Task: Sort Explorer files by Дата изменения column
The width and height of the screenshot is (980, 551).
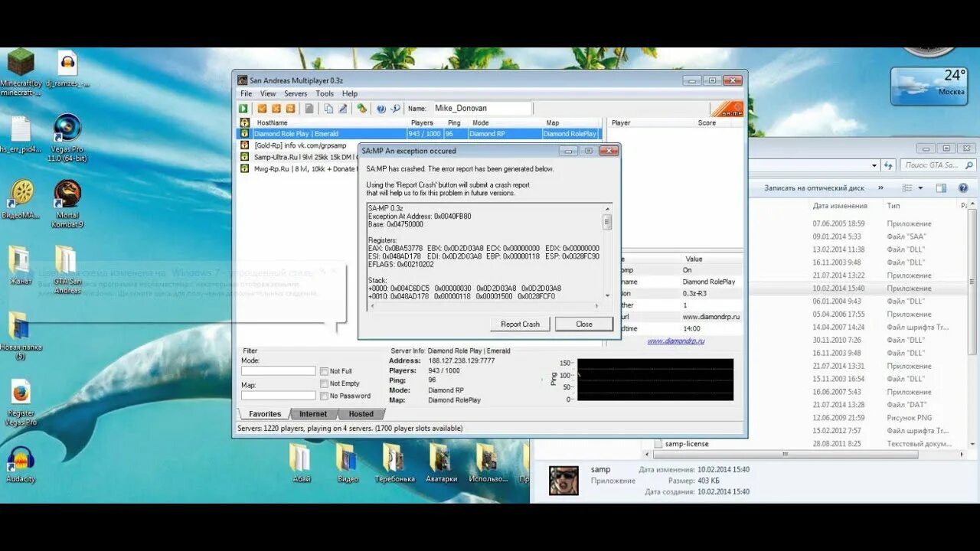Action: tap(840, 206)
